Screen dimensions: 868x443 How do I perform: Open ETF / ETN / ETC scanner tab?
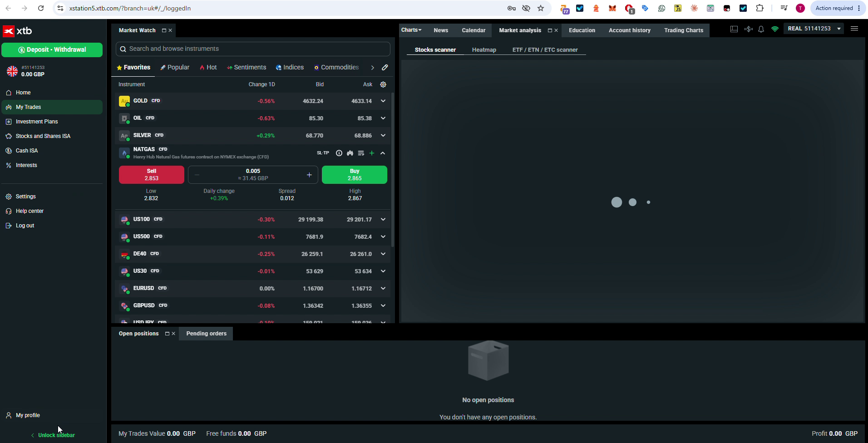545,50
